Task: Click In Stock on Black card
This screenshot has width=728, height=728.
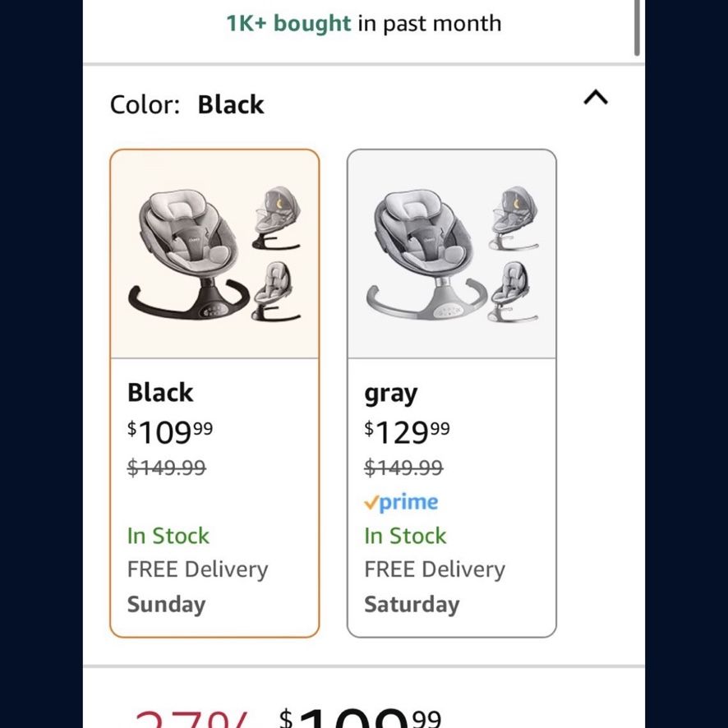Action: tap(168, 536)
